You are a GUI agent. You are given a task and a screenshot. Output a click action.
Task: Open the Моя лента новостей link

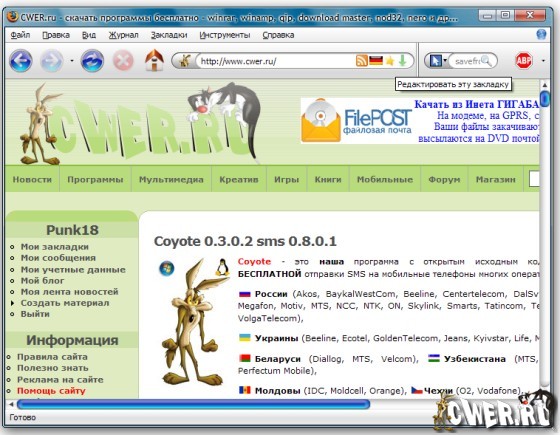[69, 291]
